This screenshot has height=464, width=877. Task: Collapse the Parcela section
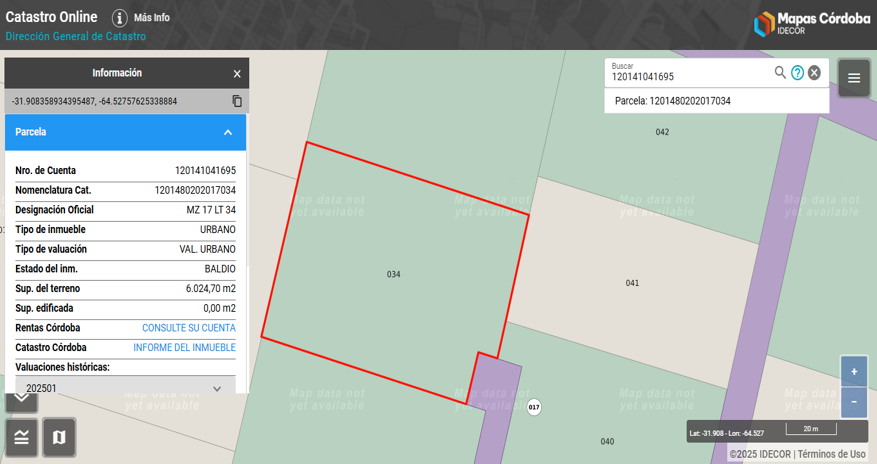point(228,132)
